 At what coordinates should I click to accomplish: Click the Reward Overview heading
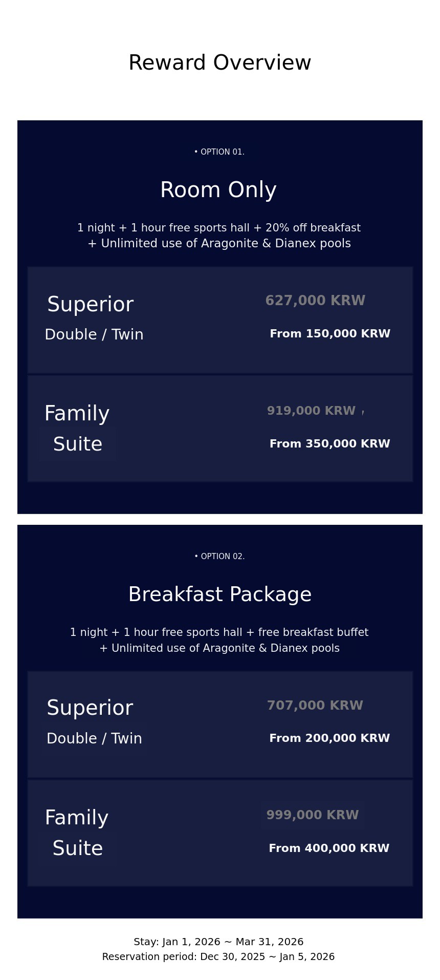coord(219,63)
